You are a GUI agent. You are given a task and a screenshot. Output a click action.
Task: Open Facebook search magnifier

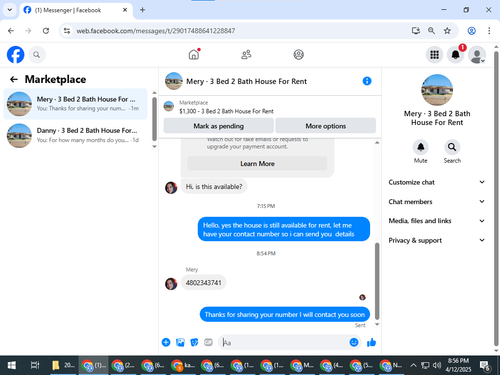(x=36, y=55)
